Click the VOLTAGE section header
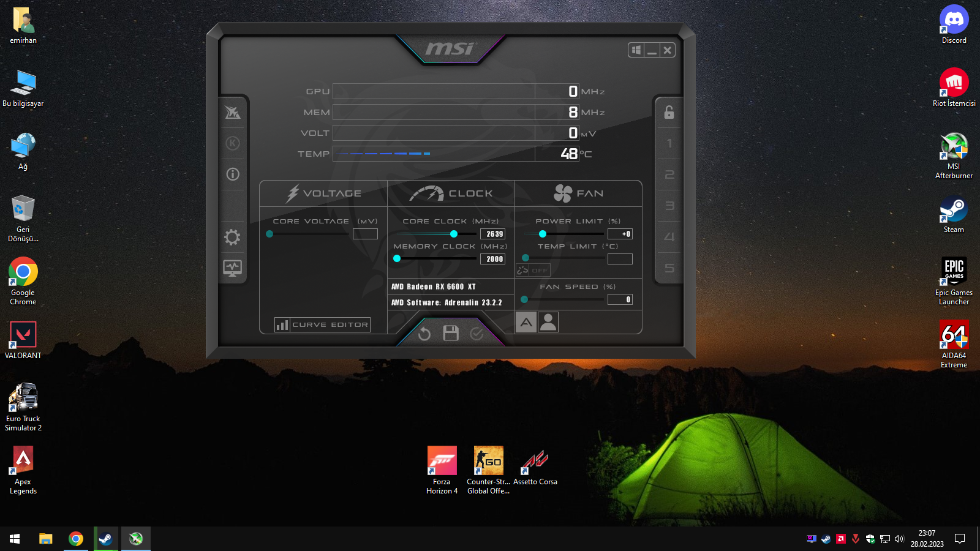980x551 pixels. (x=324, y=193)
